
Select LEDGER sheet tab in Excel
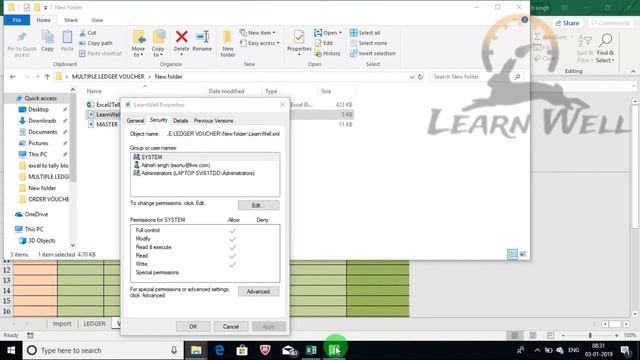[94, 324]
